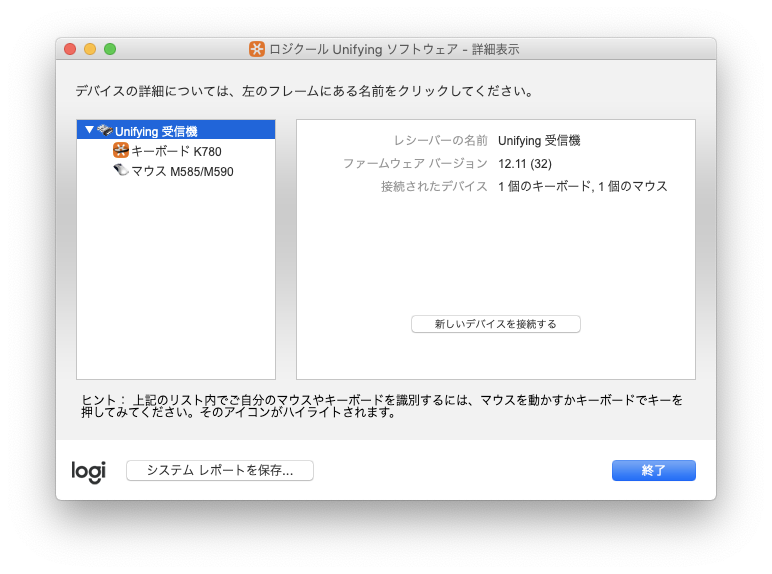This screenshot has width=772, height=574.
Task: Click the mouse M585/M590 icon
Action: pyautogui.click(x=121, y=170)
